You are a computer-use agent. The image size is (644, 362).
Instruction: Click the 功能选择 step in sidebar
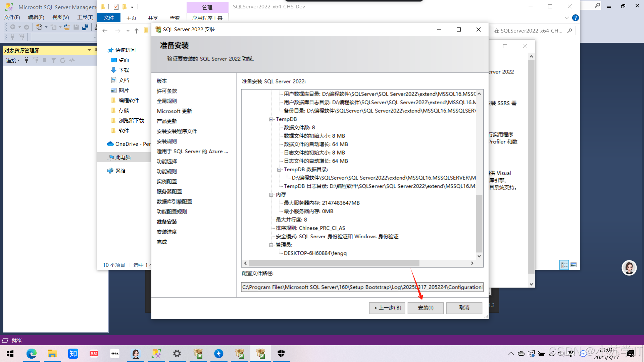(167, 161)
